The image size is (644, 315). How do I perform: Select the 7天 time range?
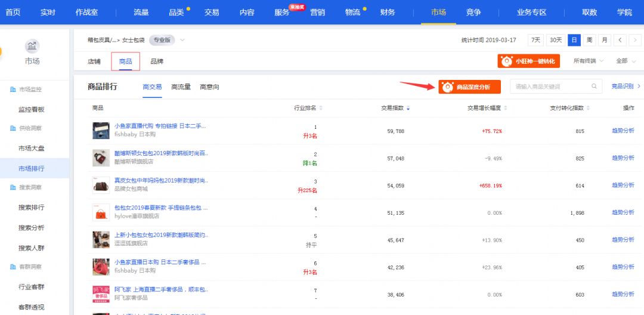coord(535,40)
